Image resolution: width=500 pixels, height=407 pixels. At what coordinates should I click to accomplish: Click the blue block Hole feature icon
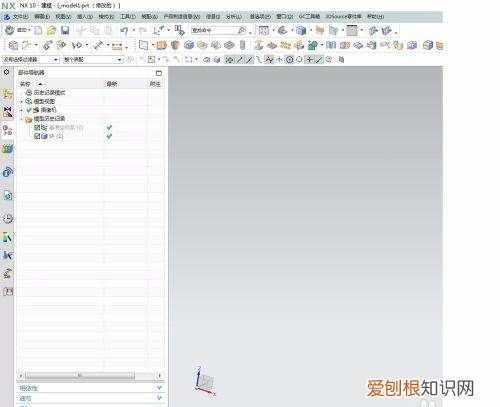coord(189,45)
